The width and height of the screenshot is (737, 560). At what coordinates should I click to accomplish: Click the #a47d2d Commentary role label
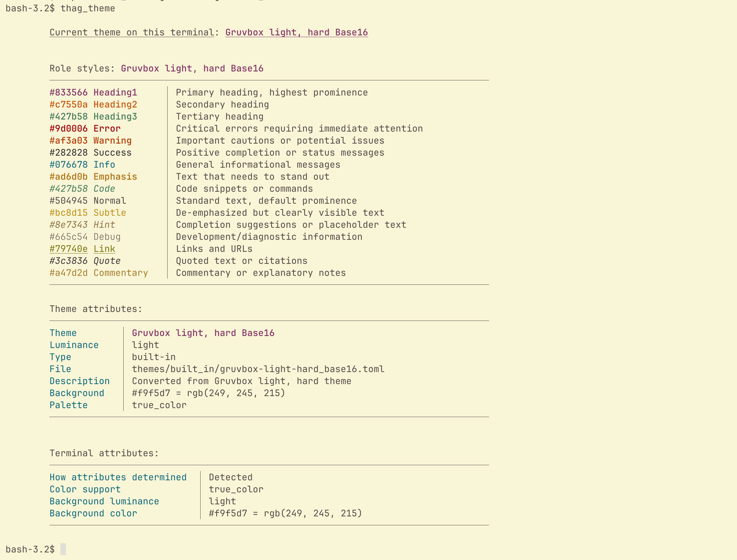(x=99, y=273)
